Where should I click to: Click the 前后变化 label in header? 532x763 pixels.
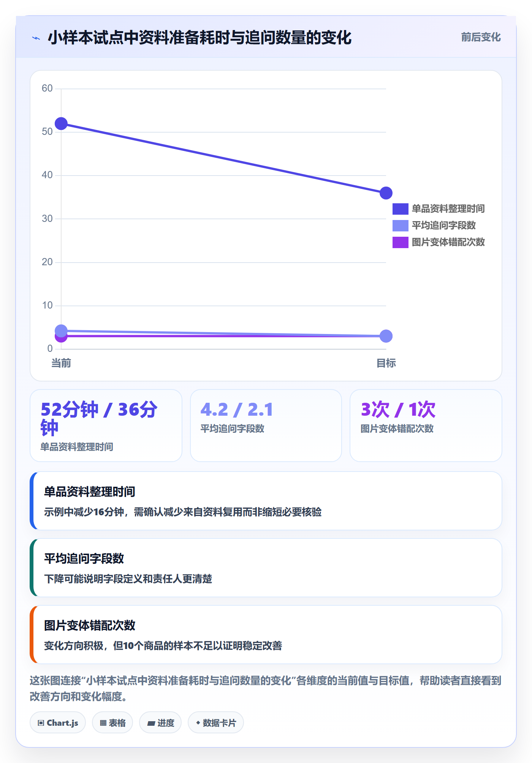coord(481,37)
